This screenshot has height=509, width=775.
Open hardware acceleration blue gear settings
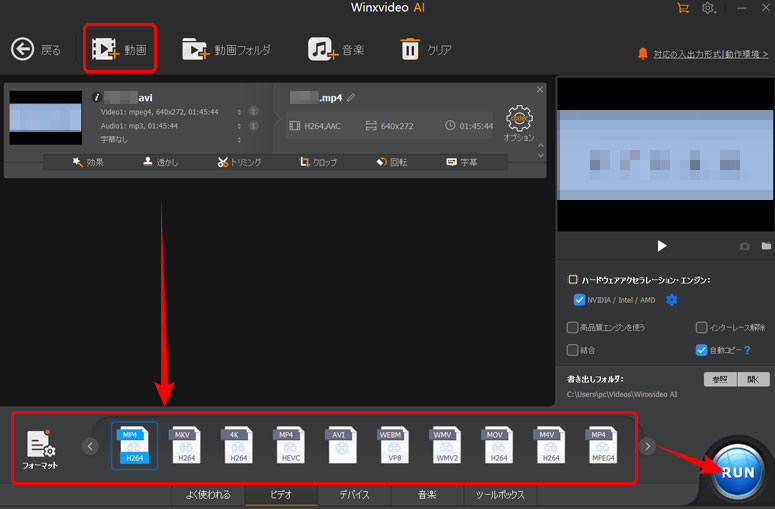coord(671,300)
